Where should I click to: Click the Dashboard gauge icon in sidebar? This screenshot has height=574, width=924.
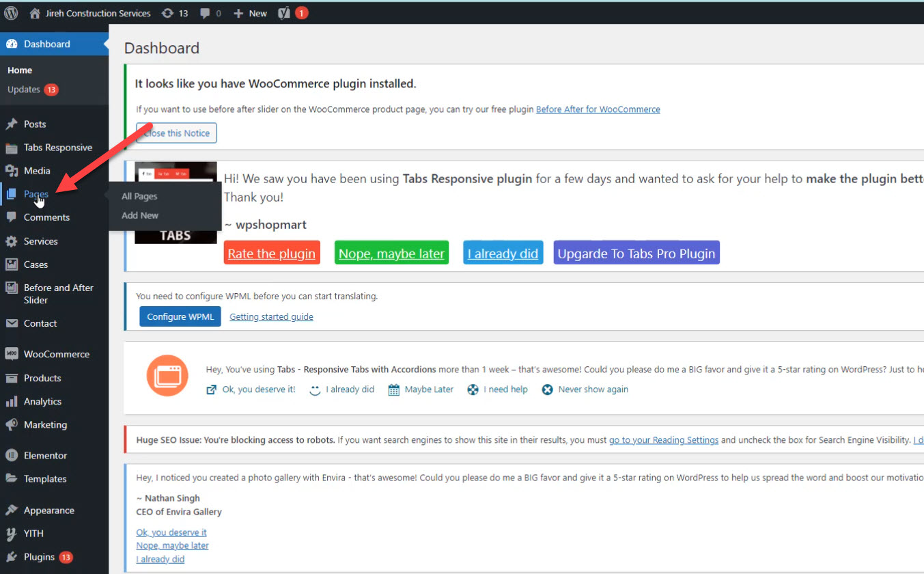(12, 44)
